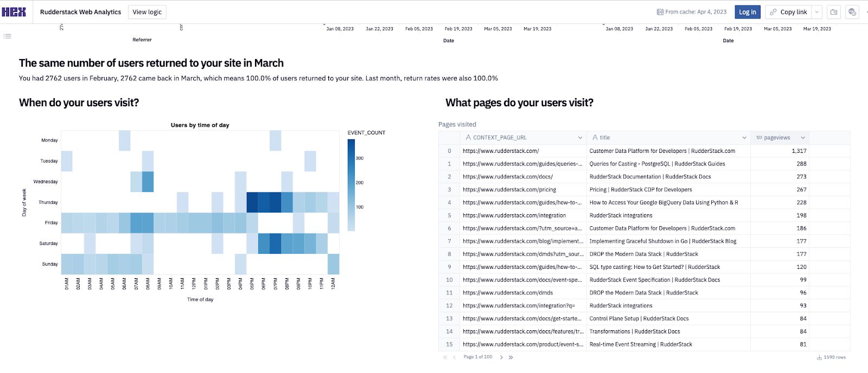Download the 1590 rows icon
This screenshot has width=868, height=373.
[819, 357]
